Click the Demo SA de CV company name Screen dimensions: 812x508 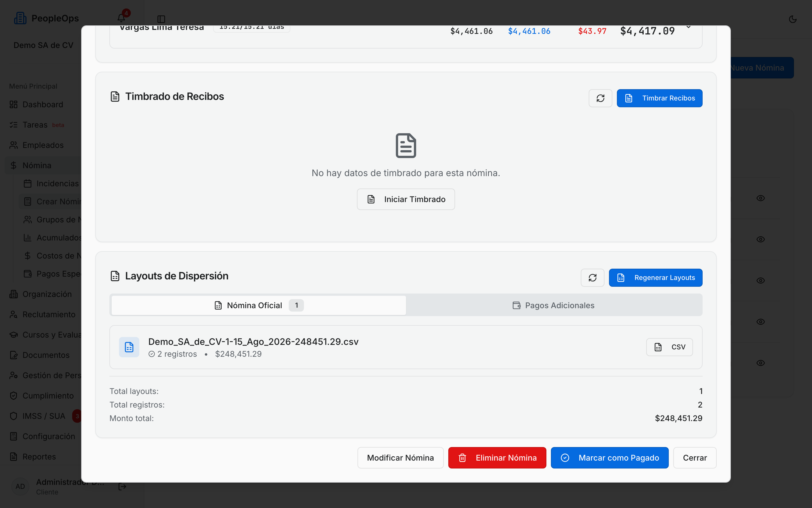point(43,45)
